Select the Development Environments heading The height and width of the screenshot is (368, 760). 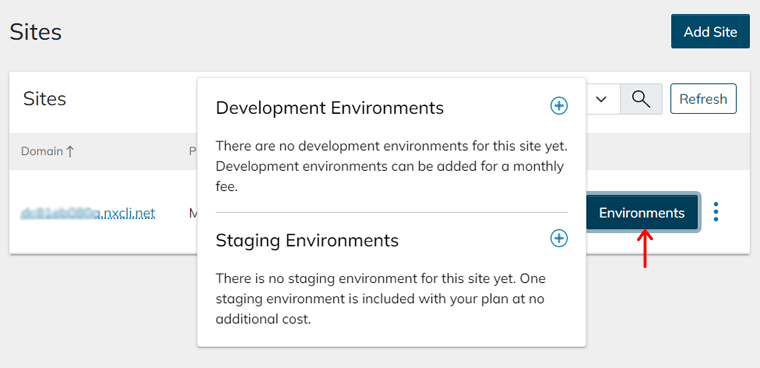tap(330, 108)
